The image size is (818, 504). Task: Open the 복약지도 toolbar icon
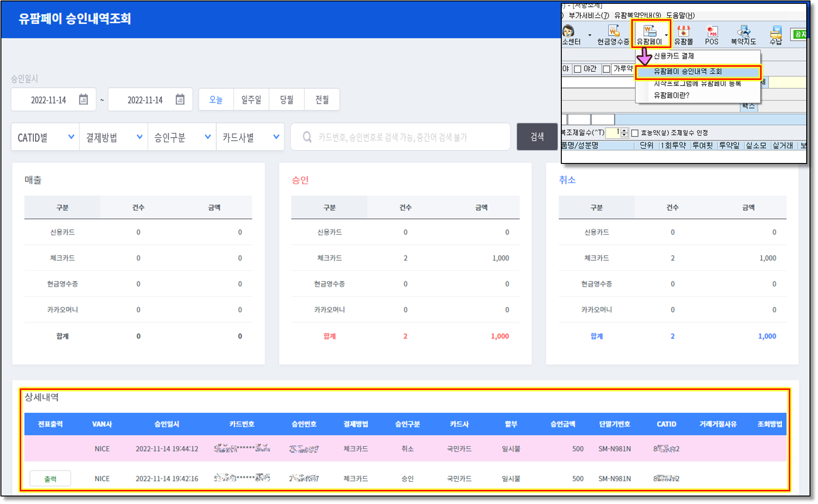[x=743, y=34]
